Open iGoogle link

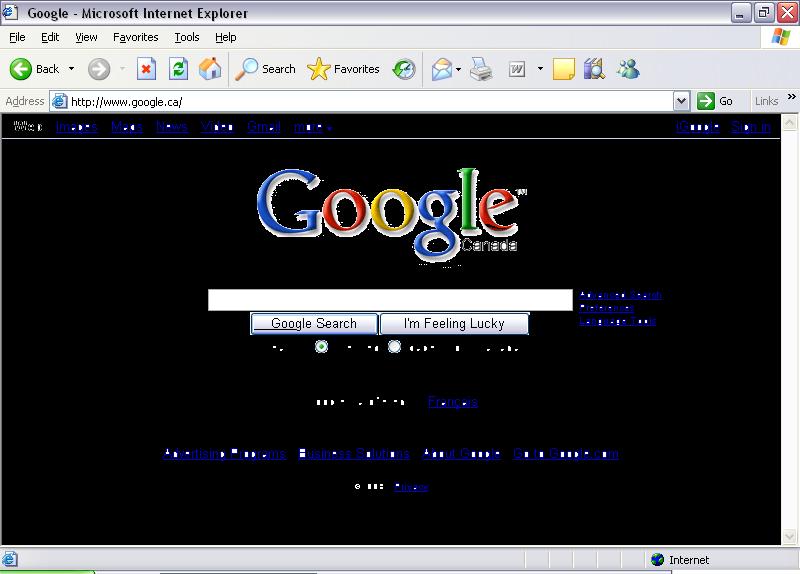(697, 127)
